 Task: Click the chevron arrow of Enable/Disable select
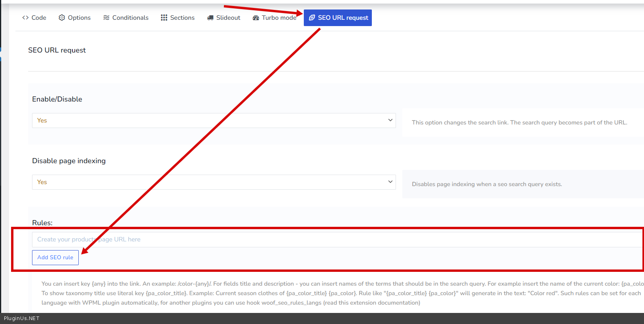[390, 120]
